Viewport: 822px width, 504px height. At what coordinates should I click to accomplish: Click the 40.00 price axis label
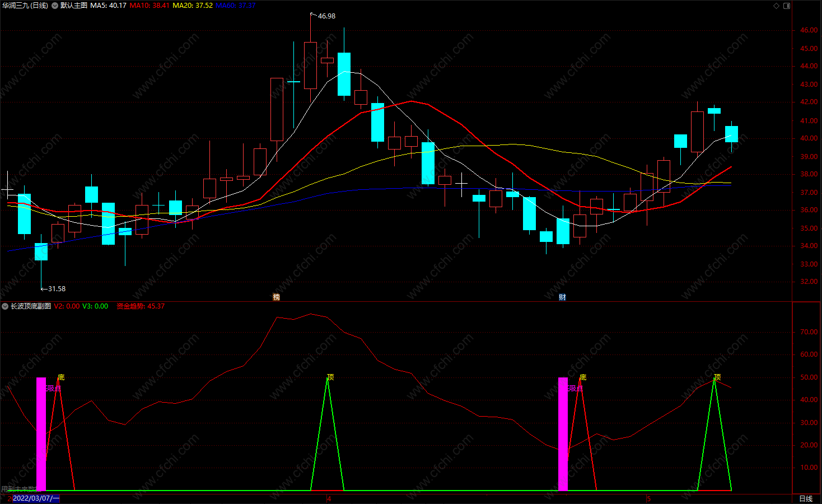[x=809, y=138]
